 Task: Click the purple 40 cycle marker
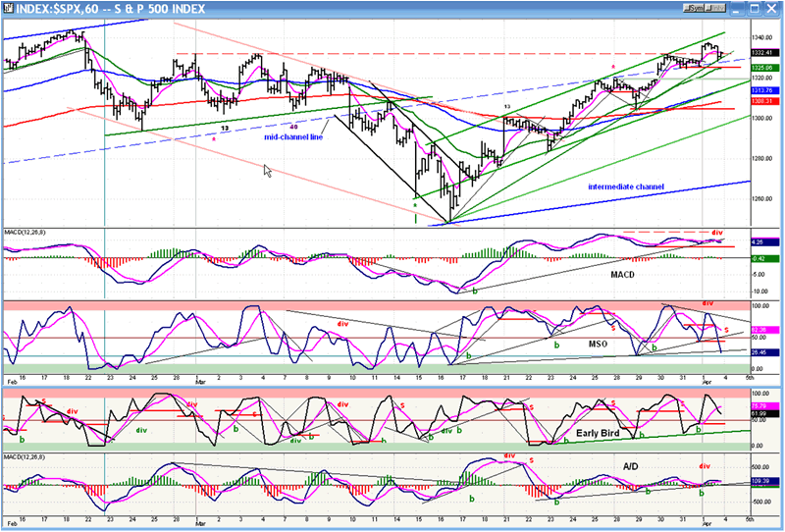293,127
